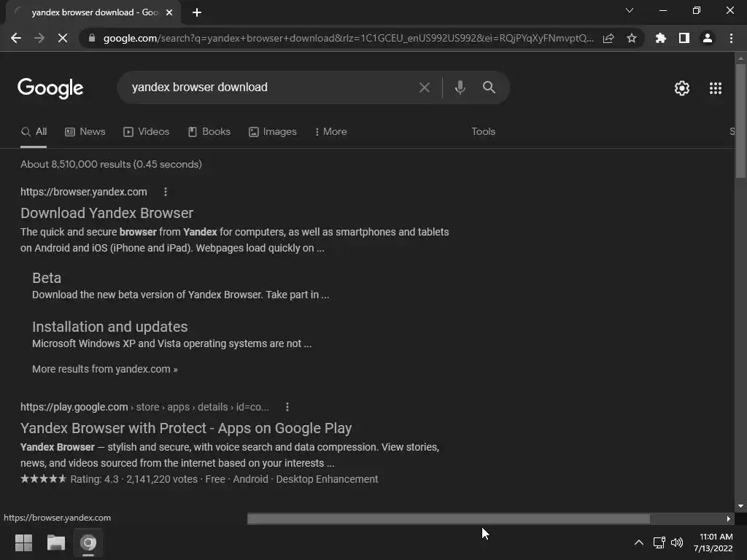Click the https://browser.yandex.com URL text
This screenshot has height=560, width=747.
pos(83,192)
